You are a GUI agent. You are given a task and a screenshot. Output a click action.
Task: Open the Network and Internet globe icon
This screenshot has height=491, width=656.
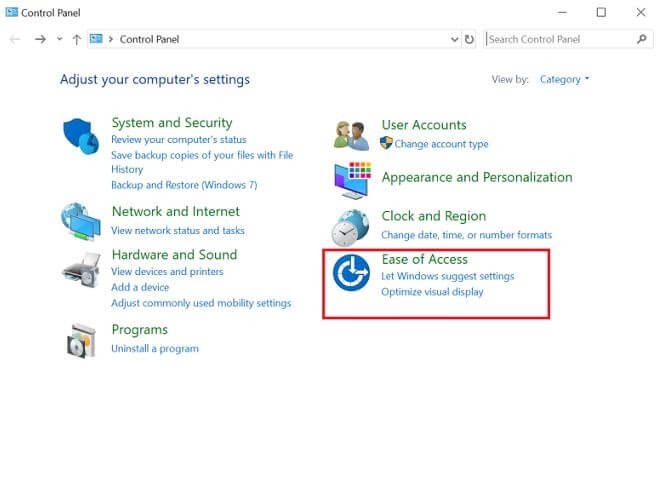[x=81, y=221]
